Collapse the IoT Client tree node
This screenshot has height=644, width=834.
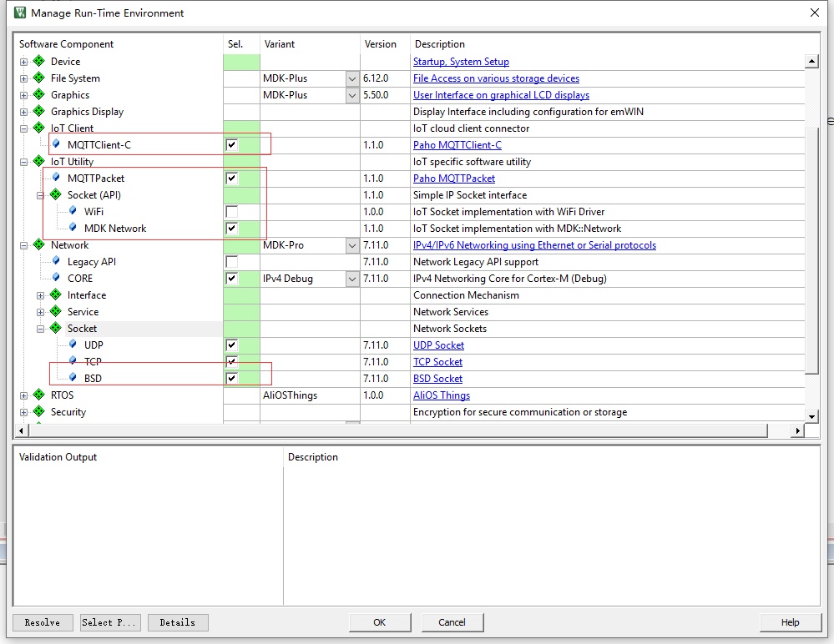24,128
